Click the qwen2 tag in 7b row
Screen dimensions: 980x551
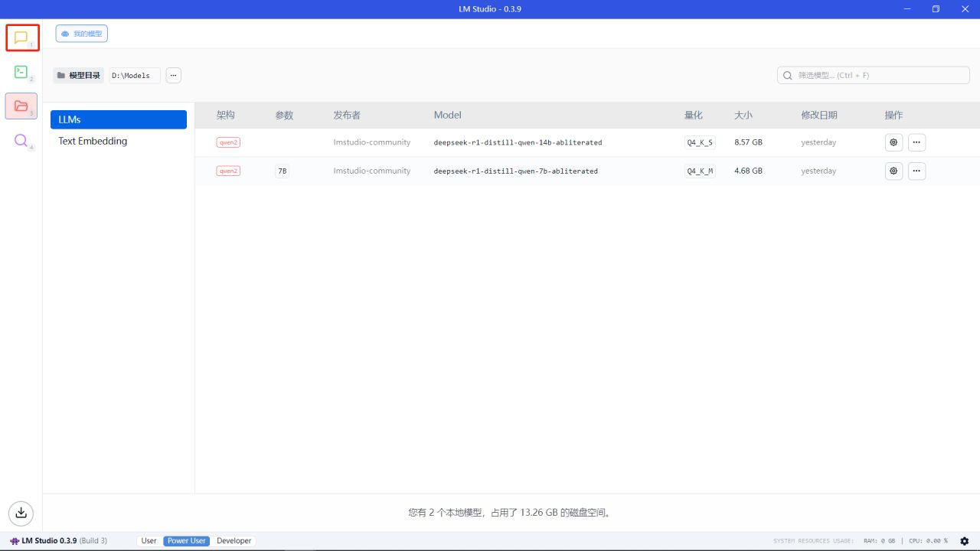point(228,171)
